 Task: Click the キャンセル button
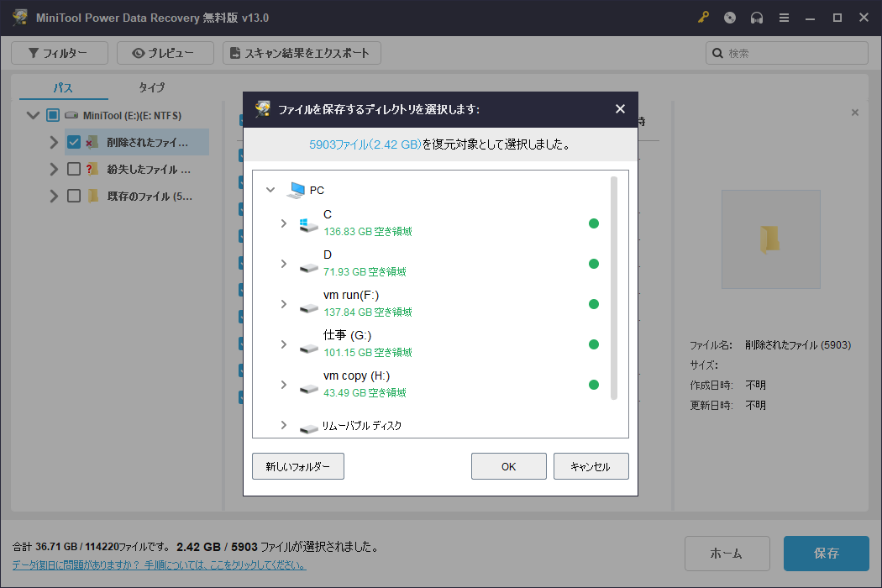point(591,466)
